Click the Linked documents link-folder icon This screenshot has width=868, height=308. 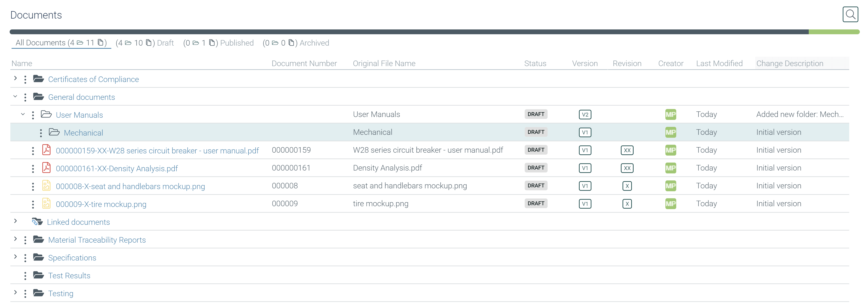coord(37,222)
